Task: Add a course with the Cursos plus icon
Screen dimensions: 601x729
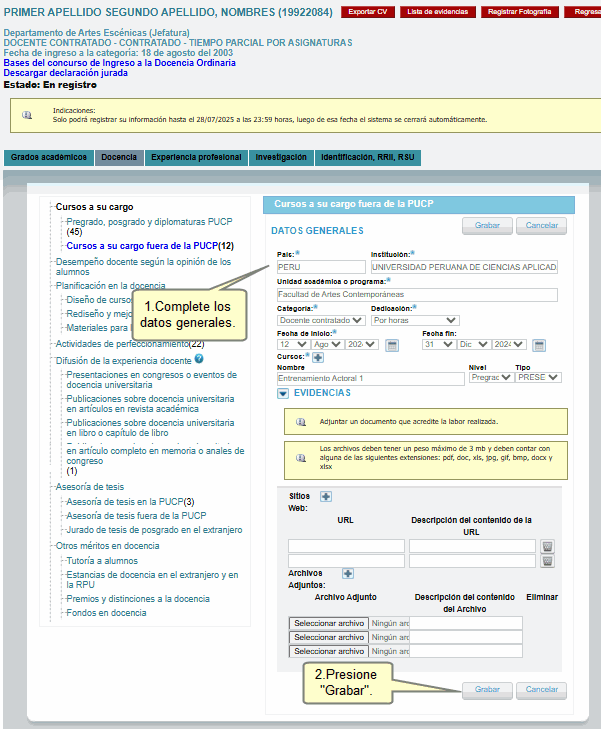Action: click(318, 357)
